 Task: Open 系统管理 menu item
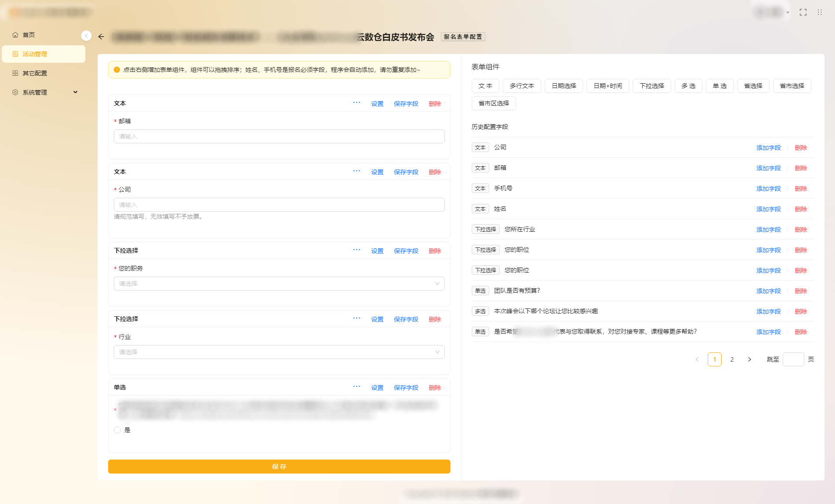(x=44, y=92)
